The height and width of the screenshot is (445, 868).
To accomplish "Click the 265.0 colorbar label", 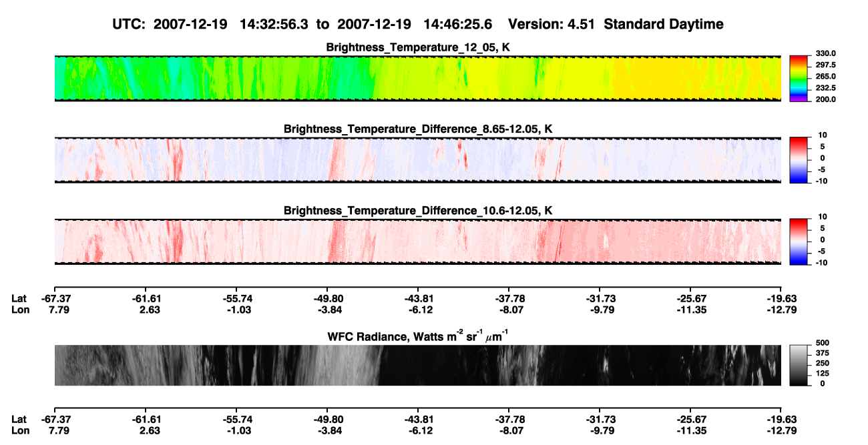I will click(826, 76).
